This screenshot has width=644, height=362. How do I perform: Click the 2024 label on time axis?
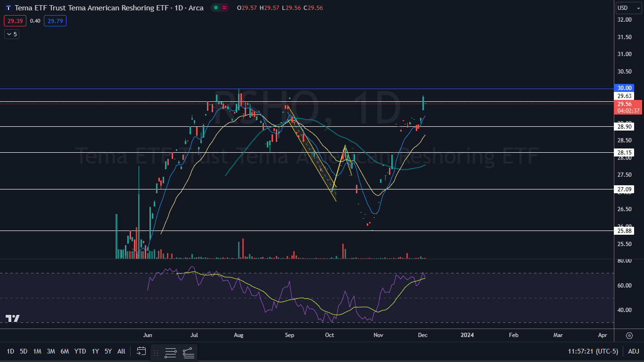click(x=467, y=335)
